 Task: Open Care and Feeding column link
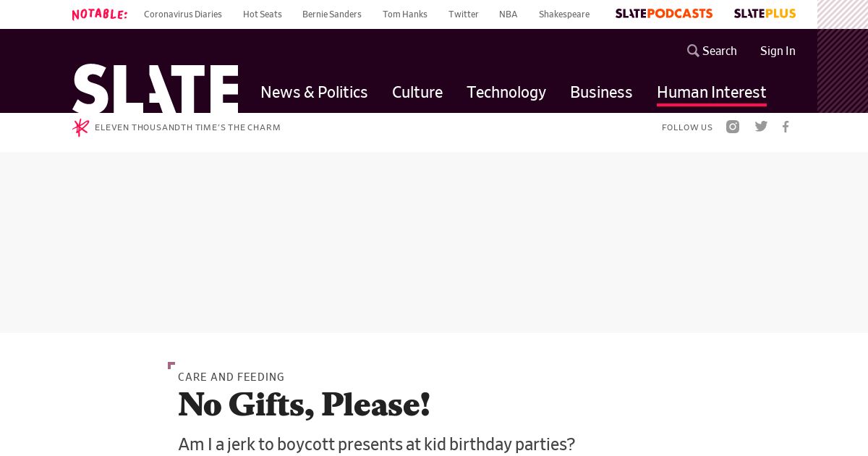pos(231,377)
